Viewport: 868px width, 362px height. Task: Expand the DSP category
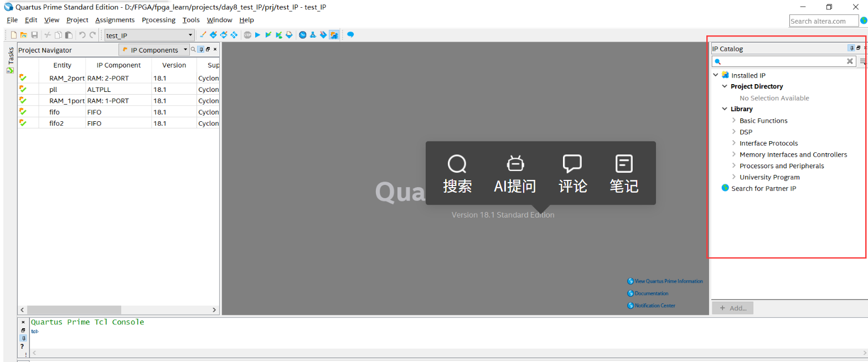pos(734,132)
